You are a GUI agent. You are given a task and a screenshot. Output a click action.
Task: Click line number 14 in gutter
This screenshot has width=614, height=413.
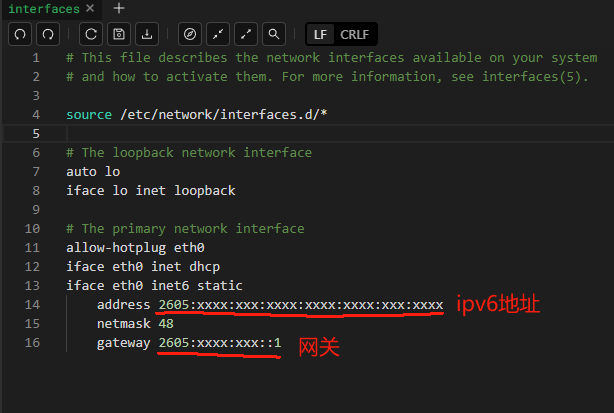(35, 305)
